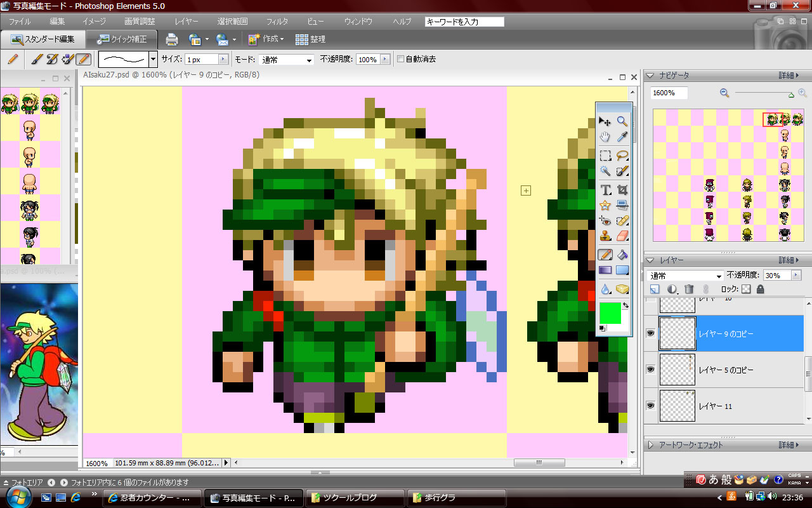Toggle lock all for the layer
The width and height of the screenshot is (812, 508).
(760, 290)
